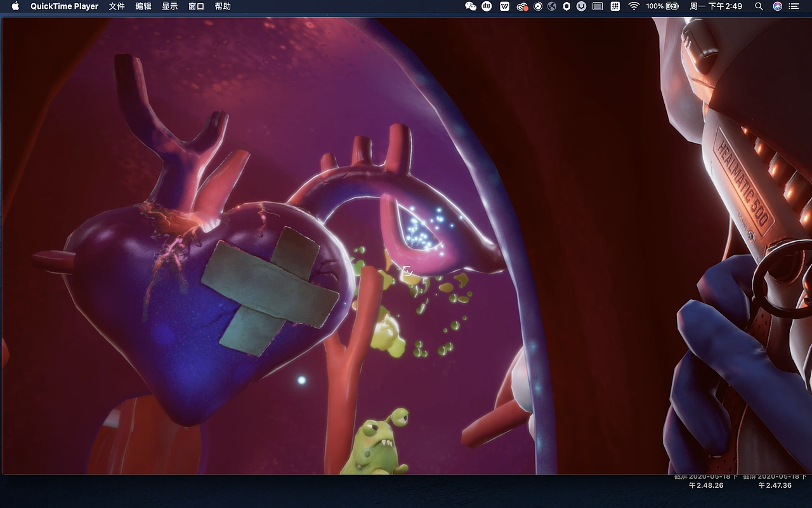The height and width of the screenshot is (508, 812).
Task: Open the 100% battery status menu
Action: [662, 6]
